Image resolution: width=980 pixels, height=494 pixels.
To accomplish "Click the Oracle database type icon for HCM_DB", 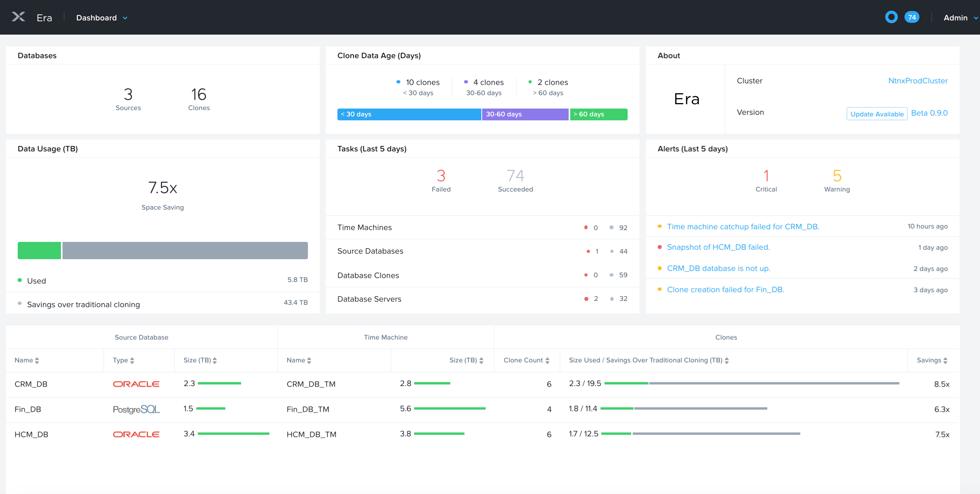I will tap(135, 434).
